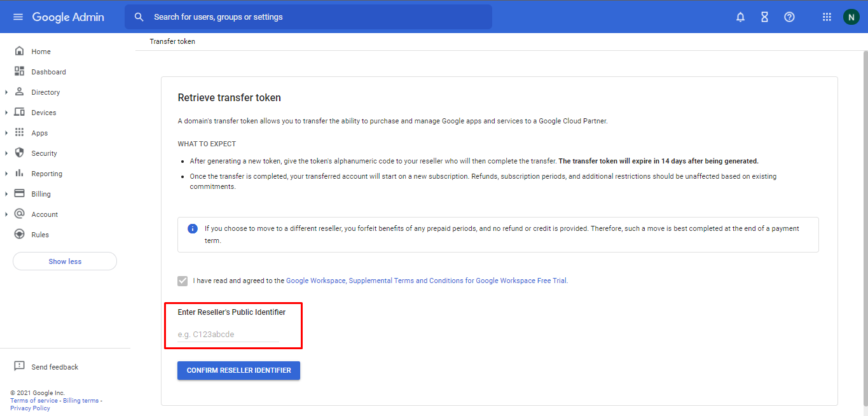Click Confirm Reseller Identifier button
The width and height of the screenshot is (868, 416).
click(238, 370)
